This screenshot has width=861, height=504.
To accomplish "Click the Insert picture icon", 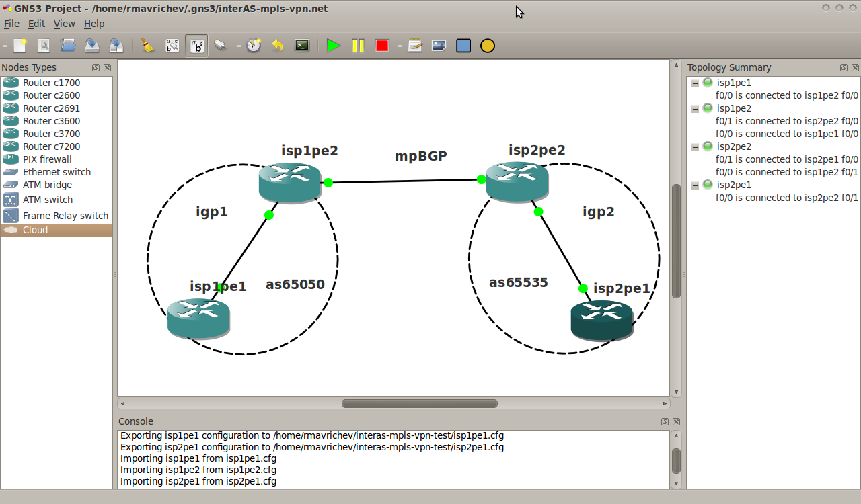I will pyautogui.click(x=439, y=46).
